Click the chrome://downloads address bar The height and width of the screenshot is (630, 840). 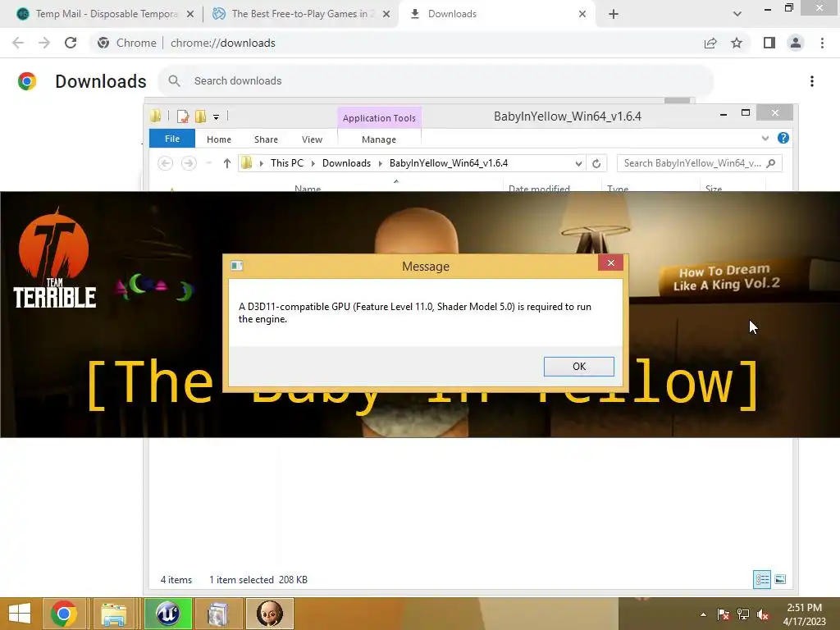point(222,43)
